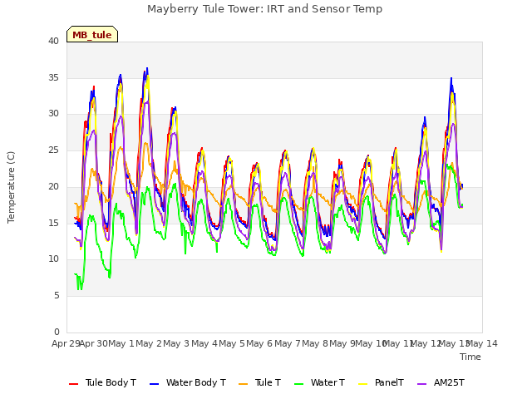This screenshot has height=399, width=532.
Task: Click the y-axis tick value 35
Action: (53, 77)
